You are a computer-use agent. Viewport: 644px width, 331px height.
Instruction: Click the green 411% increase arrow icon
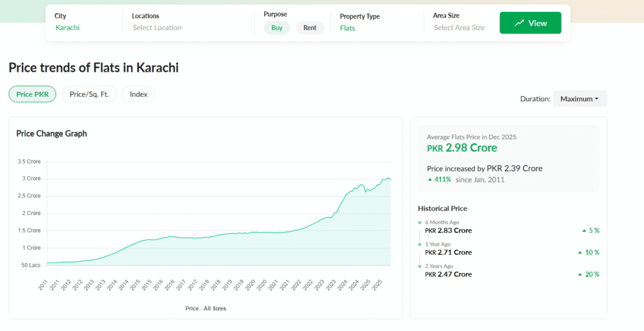tap(430, 180)
